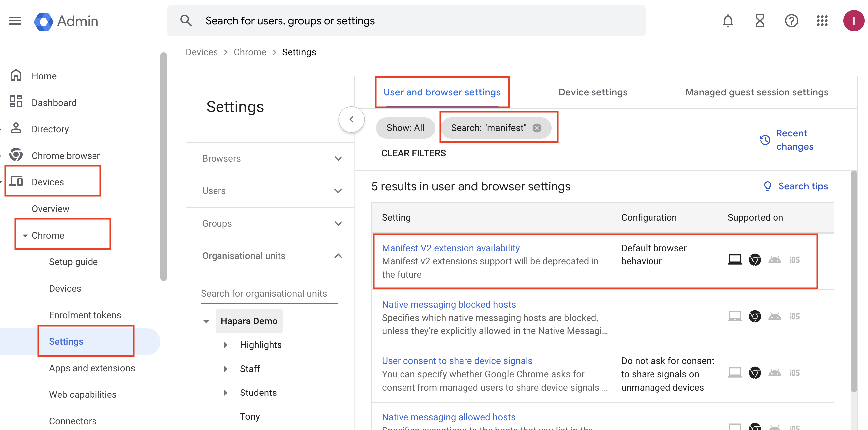Click the settings results scrollbar
The image size is (868, 430).
pyautogui.click(x=853, y=282)
